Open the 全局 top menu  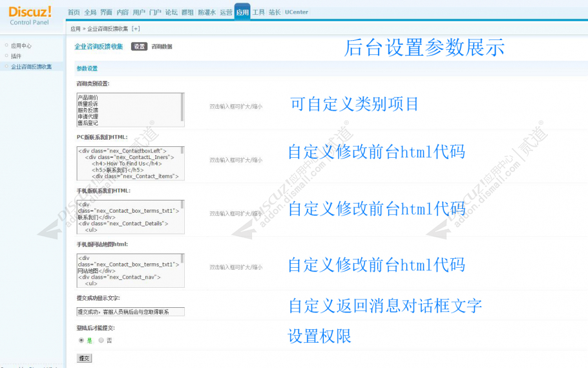(90, 12)
